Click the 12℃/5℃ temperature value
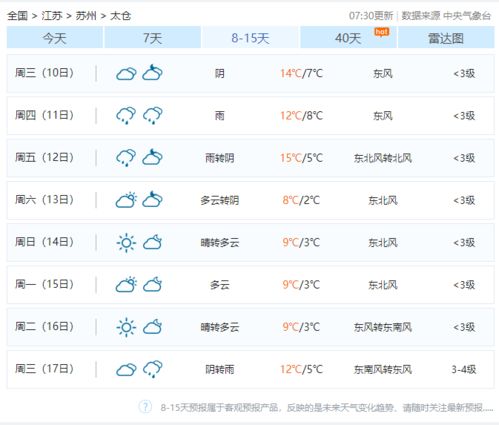Image resolution: width=499 pixels, height=425 pixels. click(301, 369)
